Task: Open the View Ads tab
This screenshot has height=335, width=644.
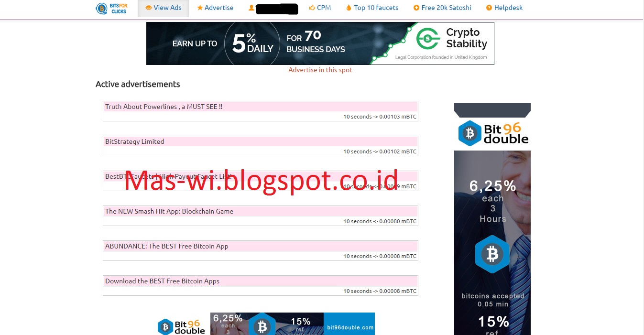Action: (163, 8)
